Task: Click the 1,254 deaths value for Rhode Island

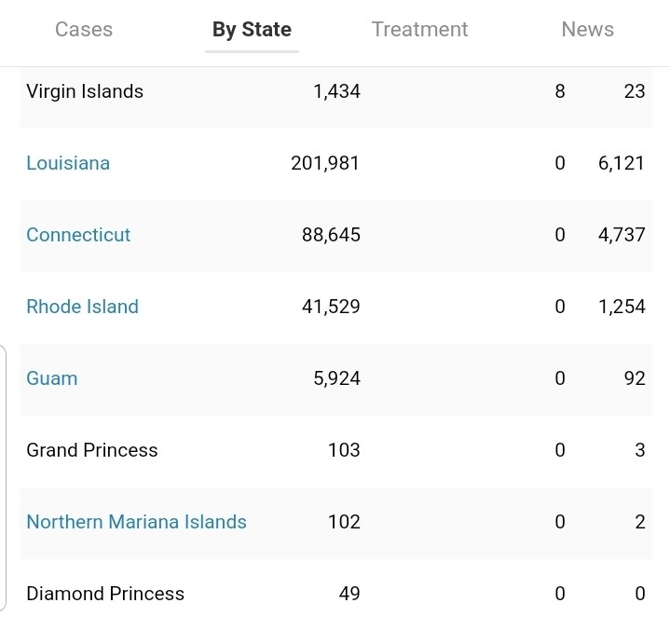Action: [622, 307]
